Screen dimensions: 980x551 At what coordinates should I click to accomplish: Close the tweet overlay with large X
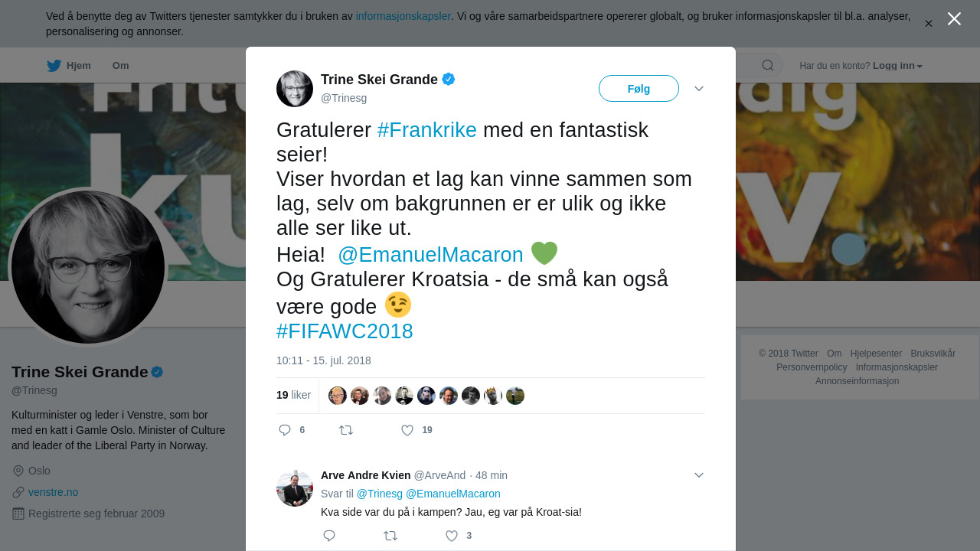tap(954, 18)
